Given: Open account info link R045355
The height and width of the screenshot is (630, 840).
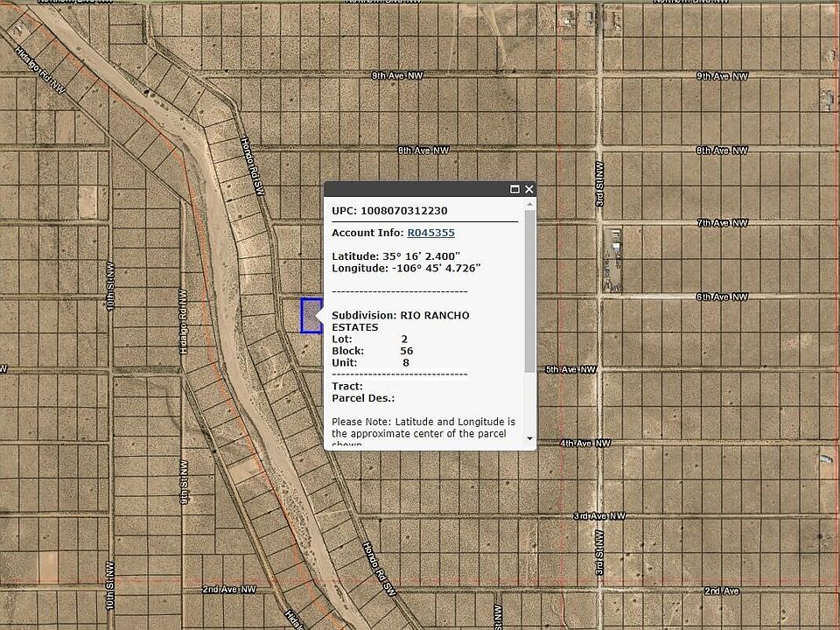Looking at the screenshot, I should pos(430,233).
